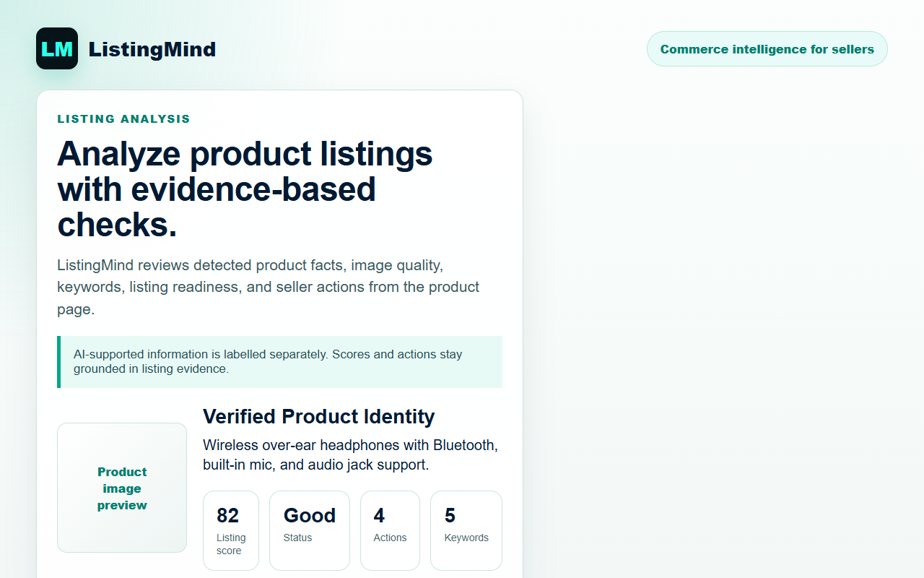Viewport: 924px width, 578px height.
Task: Click the Commerce intelligence for sellers pill
Action: coord(767,49)
